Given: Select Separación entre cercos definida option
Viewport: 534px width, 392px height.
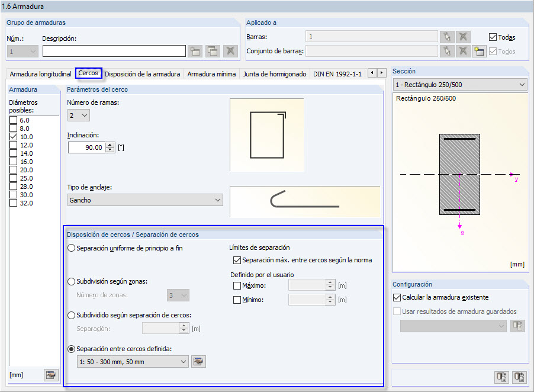Looking at the screenshot, I should pos(71,349).
